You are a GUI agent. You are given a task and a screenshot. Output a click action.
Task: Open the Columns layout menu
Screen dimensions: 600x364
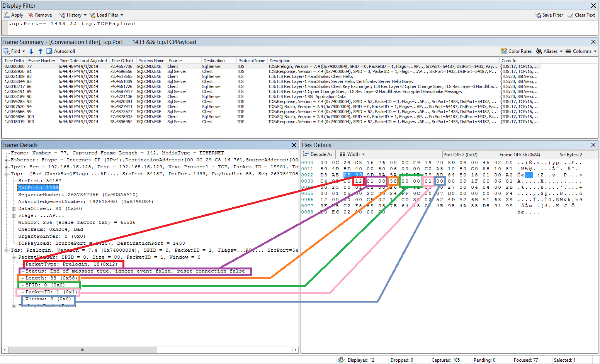(579, 51)
